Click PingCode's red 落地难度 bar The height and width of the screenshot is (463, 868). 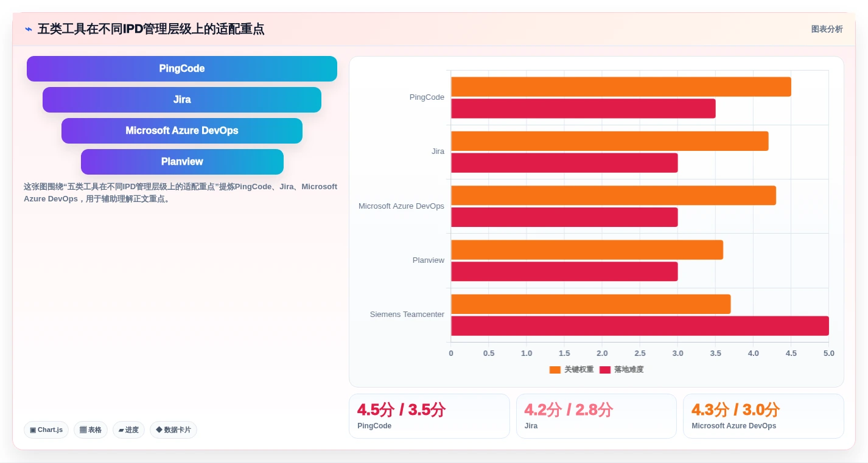pyautogui.click(x=583, y=109)
